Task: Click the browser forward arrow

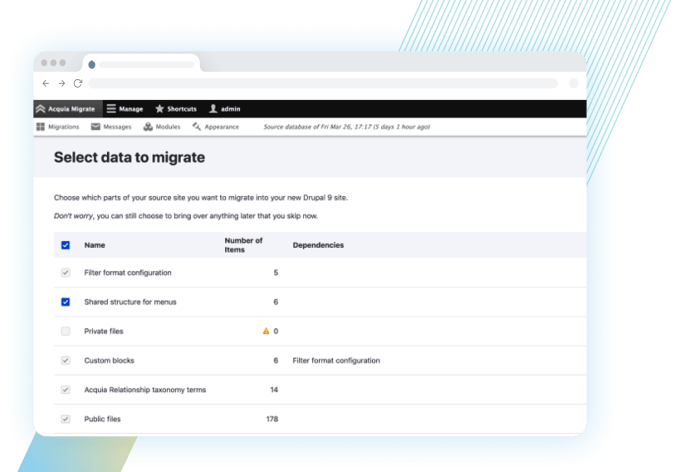Action: coord(61,83)
